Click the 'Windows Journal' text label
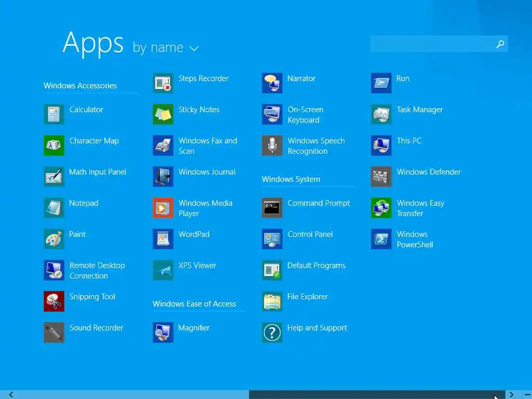This screenshot has height=399, width=532. pyautogui.click(x=207, y=172)
